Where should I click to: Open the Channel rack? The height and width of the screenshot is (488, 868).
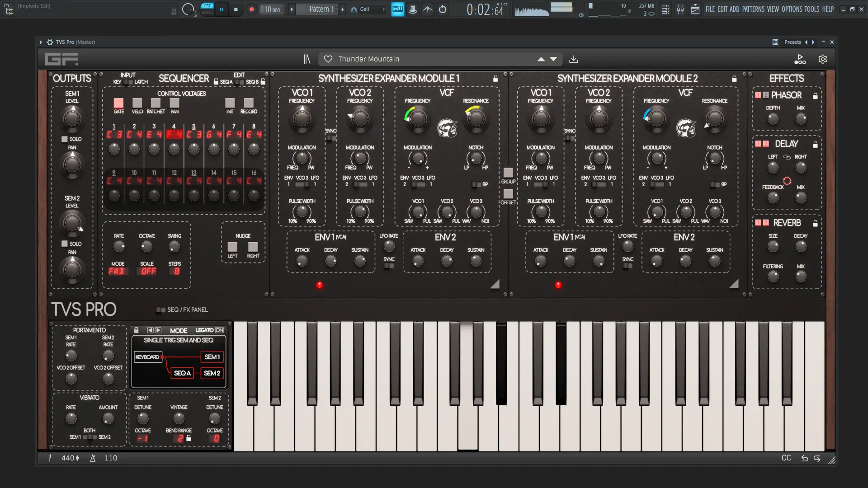(665, 9)
